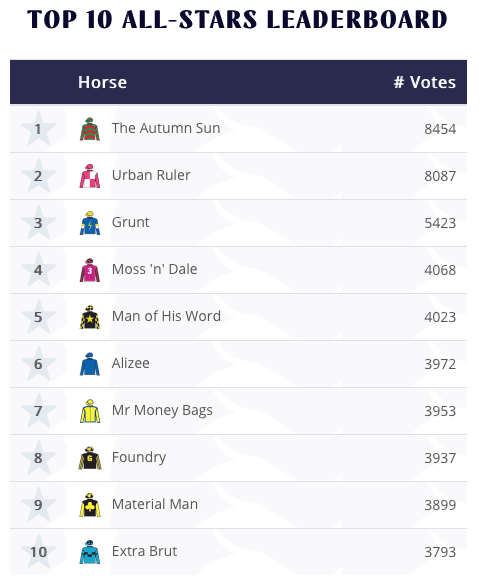Click the 8454 vote count

[x=440, y=129]
